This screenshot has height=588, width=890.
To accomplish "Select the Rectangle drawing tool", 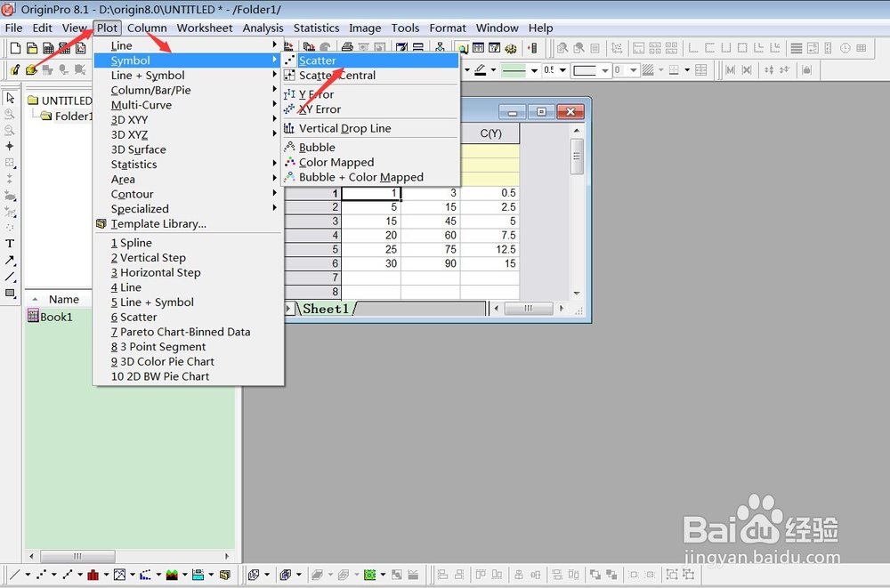I will pyautogui.click(x=10, y=293).
